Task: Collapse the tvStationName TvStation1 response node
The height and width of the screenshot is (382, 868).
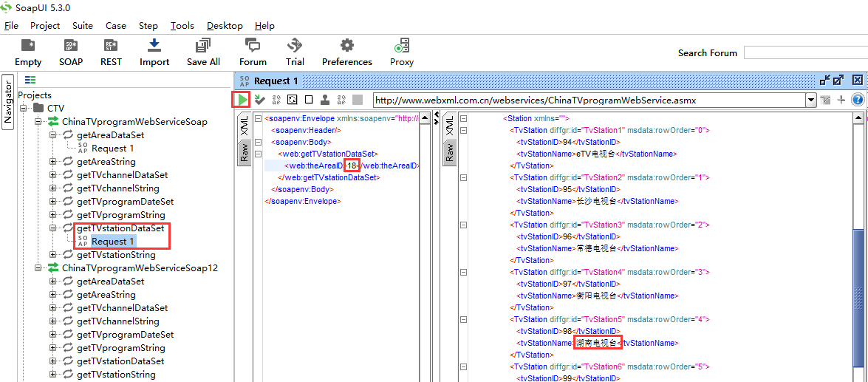Action: pyautogui.click(x=463, y=130)
